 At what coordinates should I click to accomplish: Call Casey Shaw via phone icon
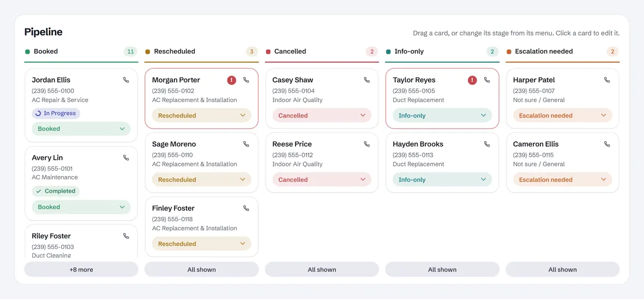point(367,80)
